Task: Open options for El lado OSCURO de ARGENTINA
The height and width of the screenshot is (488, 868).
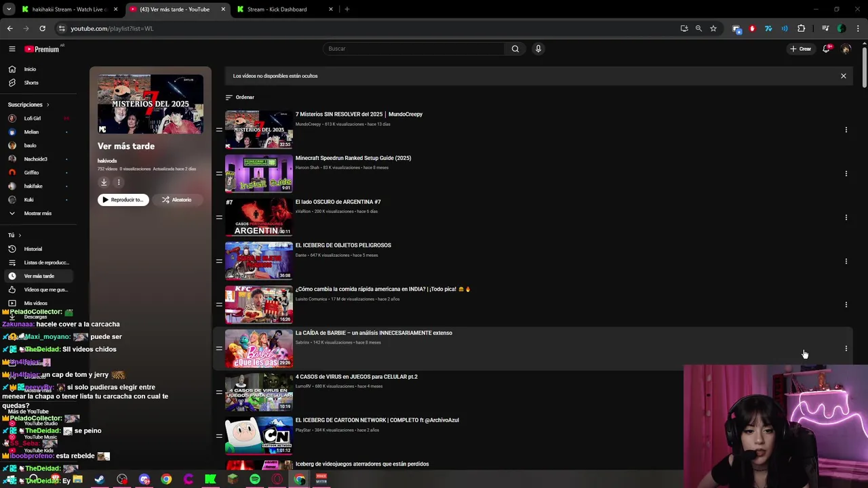Action: point(846,218)
